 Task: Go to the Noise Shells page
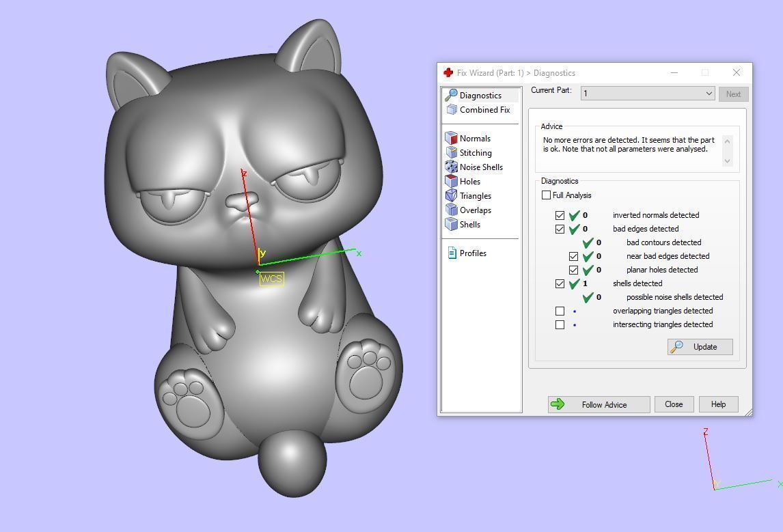481,167
